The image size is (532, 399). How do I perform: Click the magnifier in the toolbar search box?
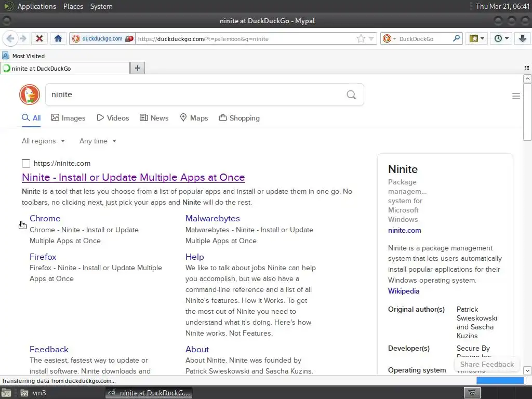click(x=456, y=38)
